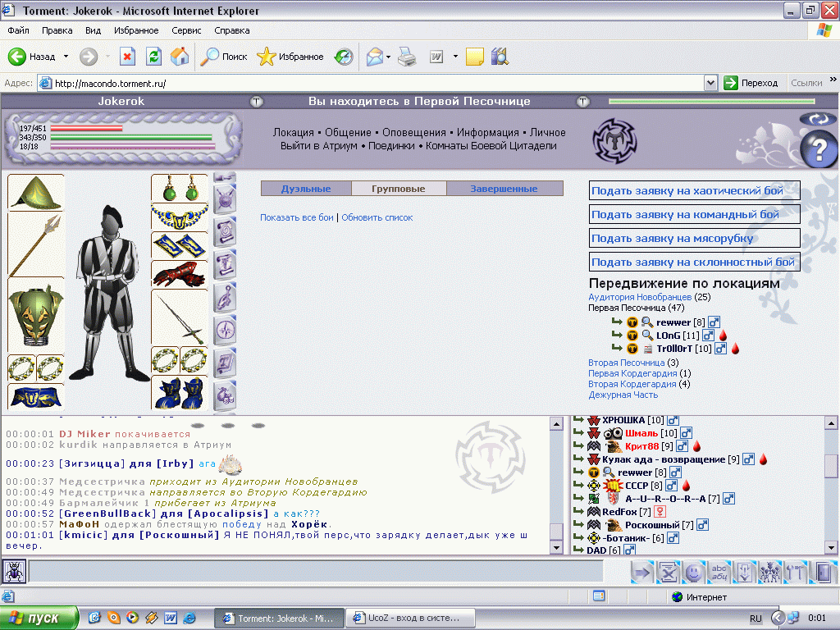Click the Обновить список link
The image size is (840, 630).
tap(377, 217)
